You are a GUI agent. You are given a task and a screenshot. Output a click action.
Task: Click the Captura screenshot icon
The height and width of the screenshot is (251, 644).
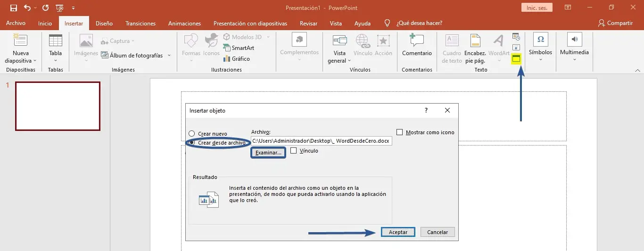point(104,41)
